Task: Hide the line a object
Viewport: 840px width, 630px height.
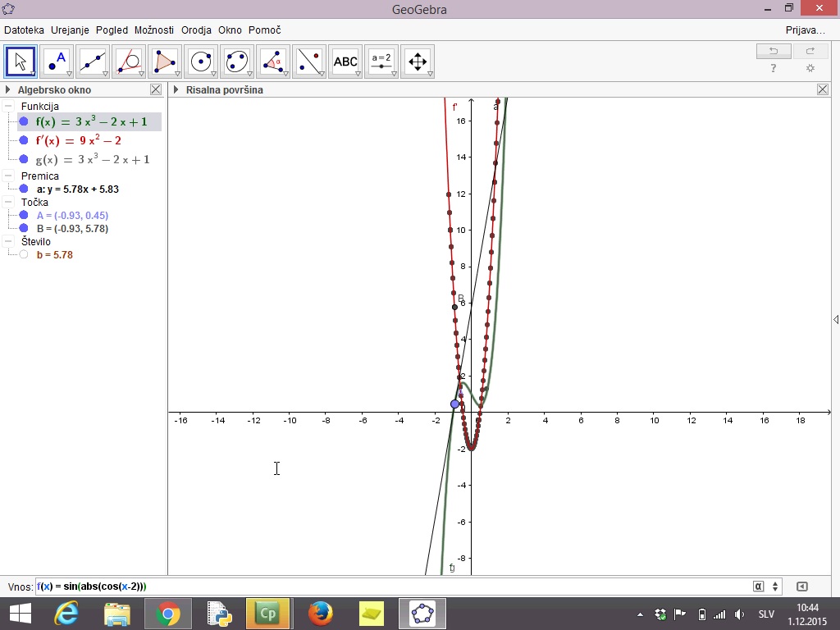Action: click(24, 189)
